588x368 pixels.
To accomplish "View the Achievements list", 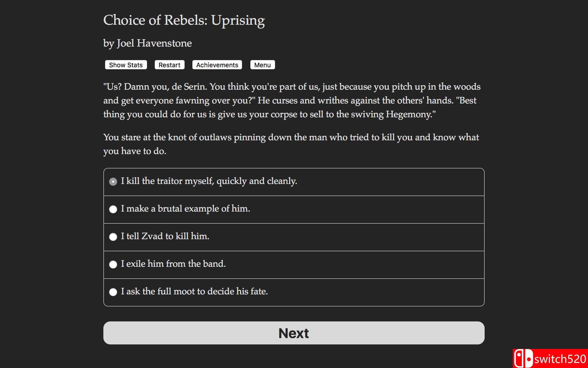I will tap(217, 65).
